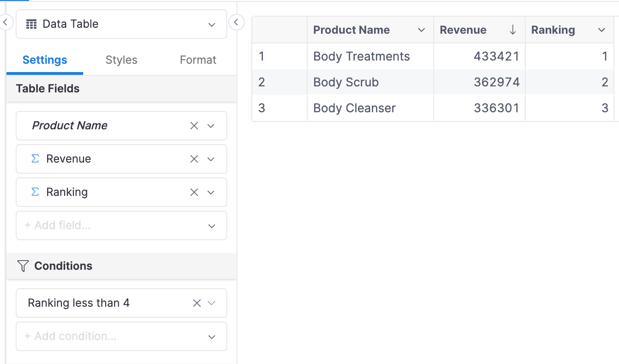This screenshot has width=619, height=364.
Task: Switch to the Settings tab
Action: (45, 60)
